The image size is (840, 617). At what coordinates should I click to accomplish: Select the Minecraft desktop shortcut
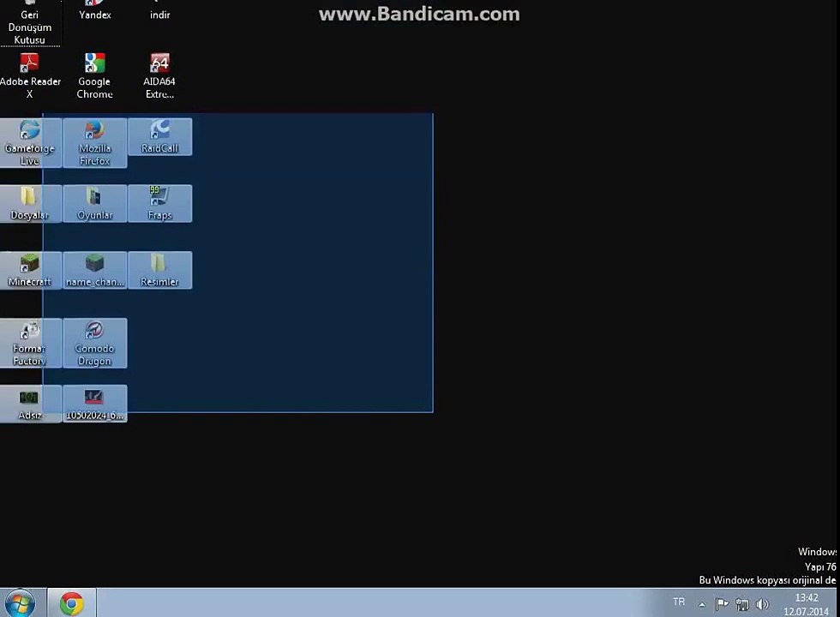pyautogui.click(x=29, y=270)
